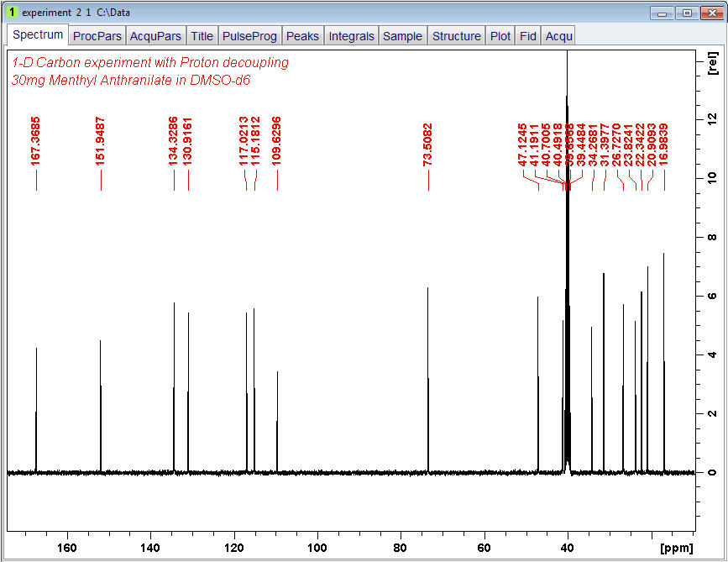This screenshot has width=728, height=562.
Task: Click the 109.6296 peak label
Action: tap(276, 141)
